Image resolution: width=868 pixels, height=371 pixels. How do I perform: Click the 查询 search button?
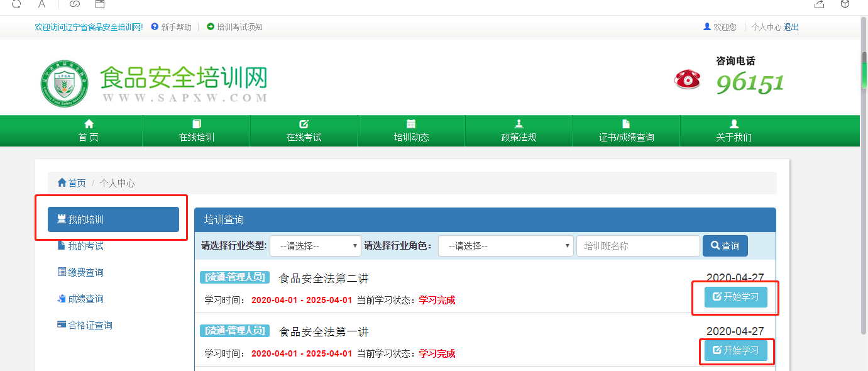tap(725, 246)
